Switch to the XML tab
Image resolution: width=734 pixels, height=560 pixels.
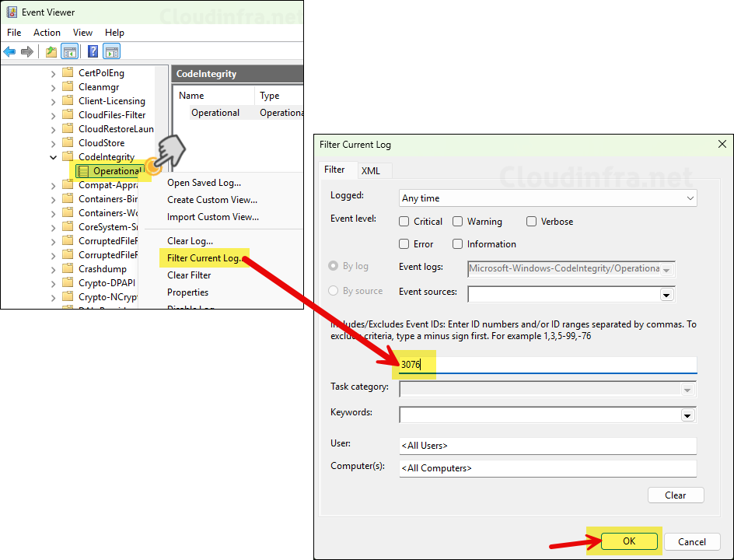click(371, 170)
